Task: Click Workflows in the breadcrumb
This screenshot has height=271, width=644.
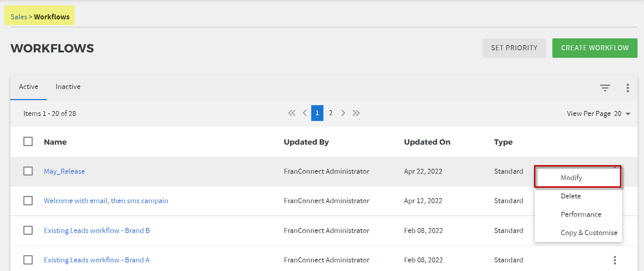Action: pyautogui.click(x=52, y=17)
